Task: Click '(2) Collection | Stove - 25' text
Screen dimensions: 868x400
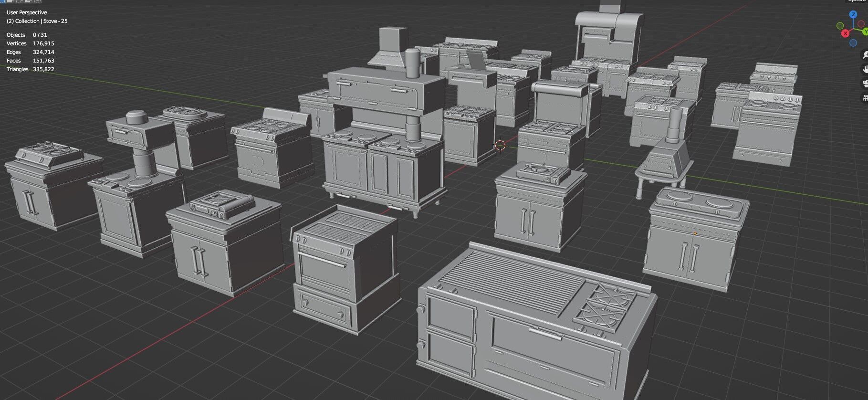Action: 37,21
